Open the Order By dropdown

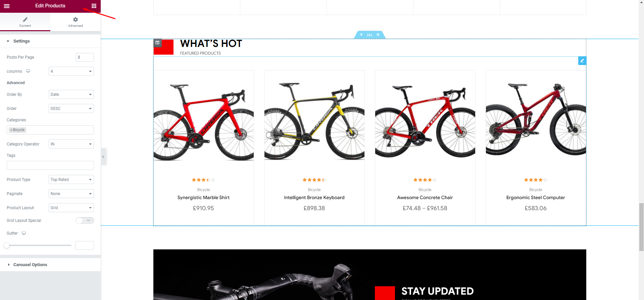(x=71, y=95)
